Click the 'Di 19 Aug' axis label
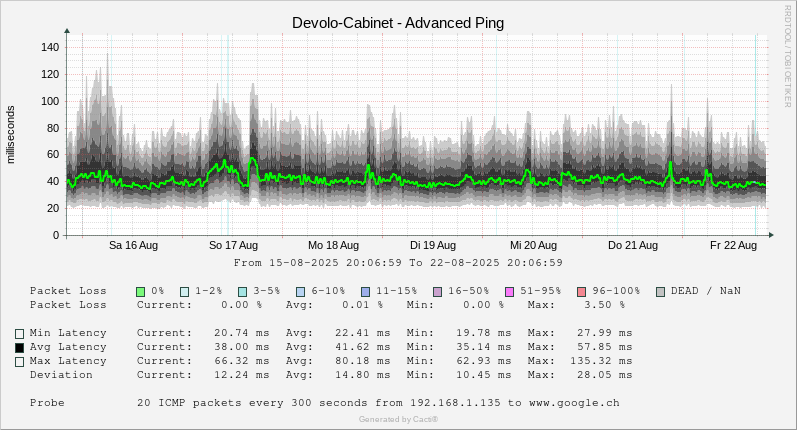Image resolution: width=797 pixels, height=430 pixels. (x=433, y=245)
